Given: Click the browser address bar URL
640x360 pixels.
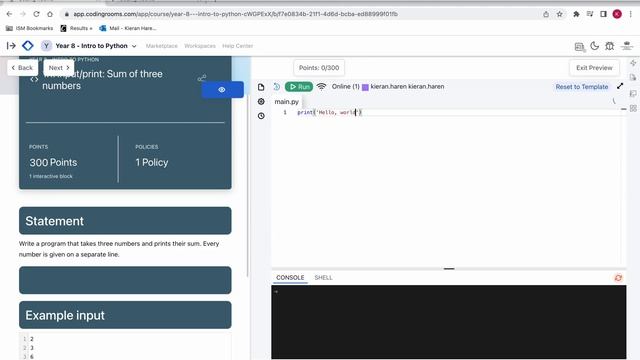Looking at the screenshot, I should pyautogui.click(x=235, y=14).
